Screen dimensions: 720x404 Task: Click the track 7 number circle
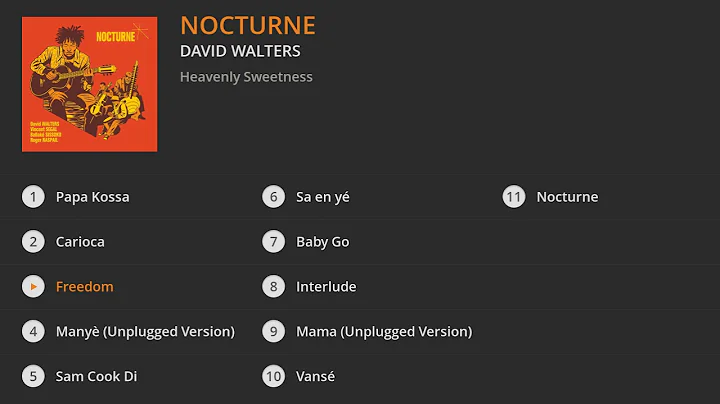pyautogui.click(x=274, y=242)
